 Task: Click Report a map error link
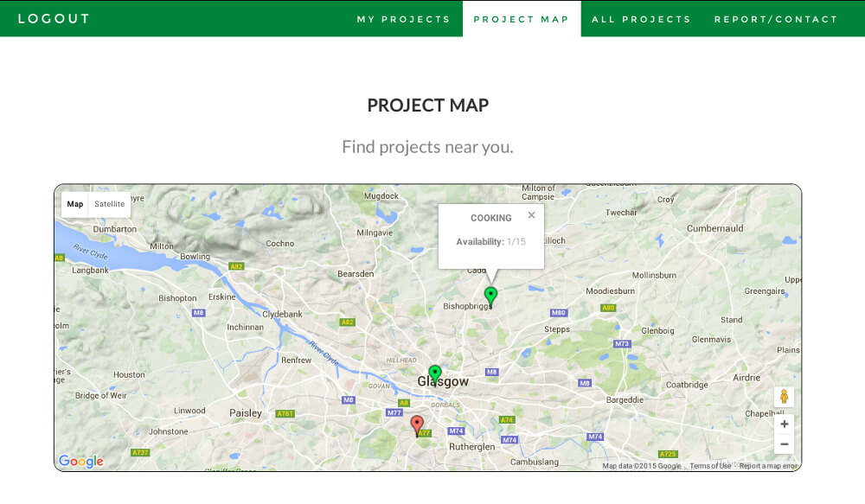(768, 466)
